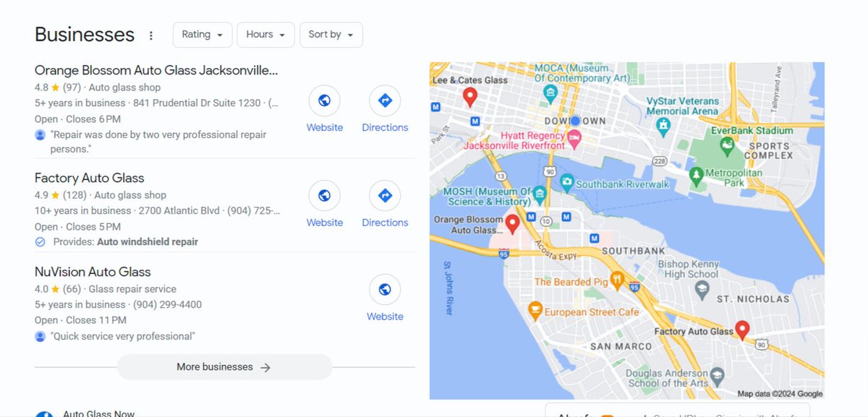Click the 4.9 (128) rating for Factory Auto Glass
Viewport: 868px width, 417px height.
click(61, 195)
